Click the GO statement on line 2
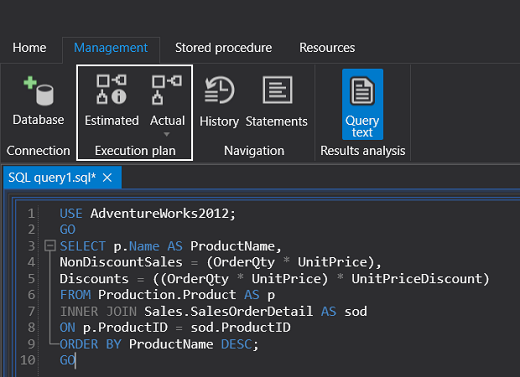 pos(68,229)
